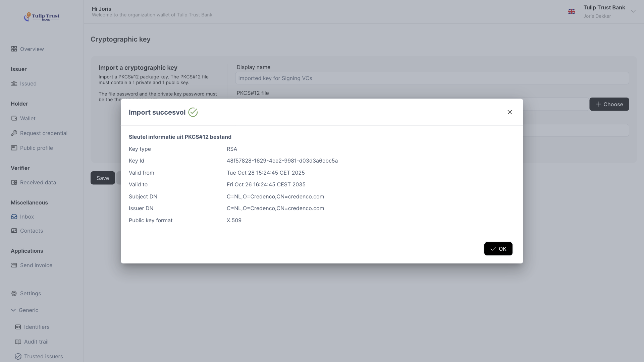Screen dimensions: 644x362
Task: Click the Inbox tray icon
Action: pyautogui.click(x=14, y=217)
